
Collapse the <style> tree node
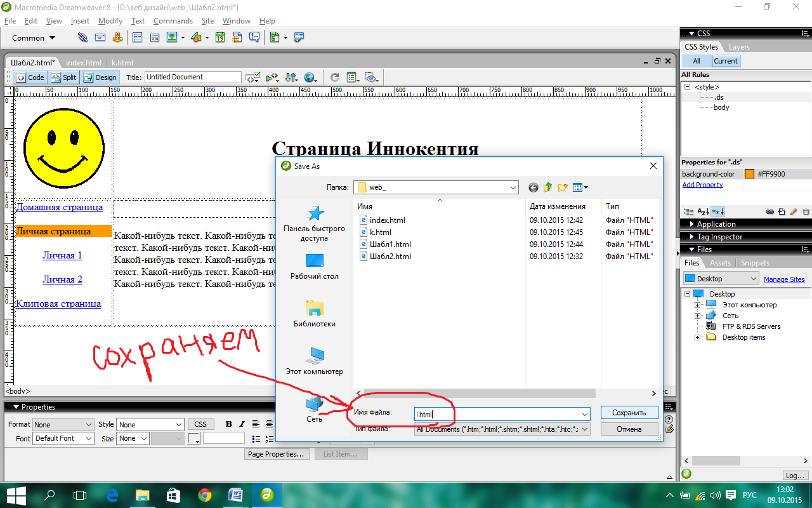point(687,87)
